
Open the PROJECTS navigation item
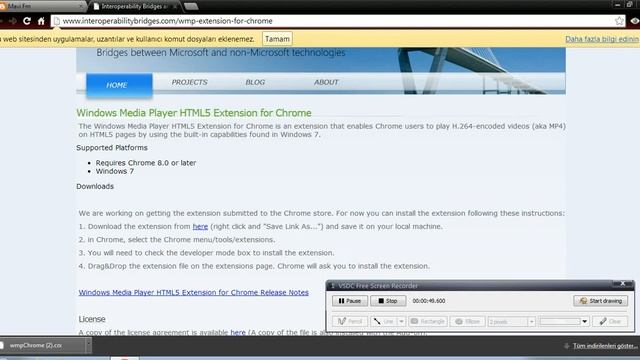pyautogui.click(x=189, y=82)
